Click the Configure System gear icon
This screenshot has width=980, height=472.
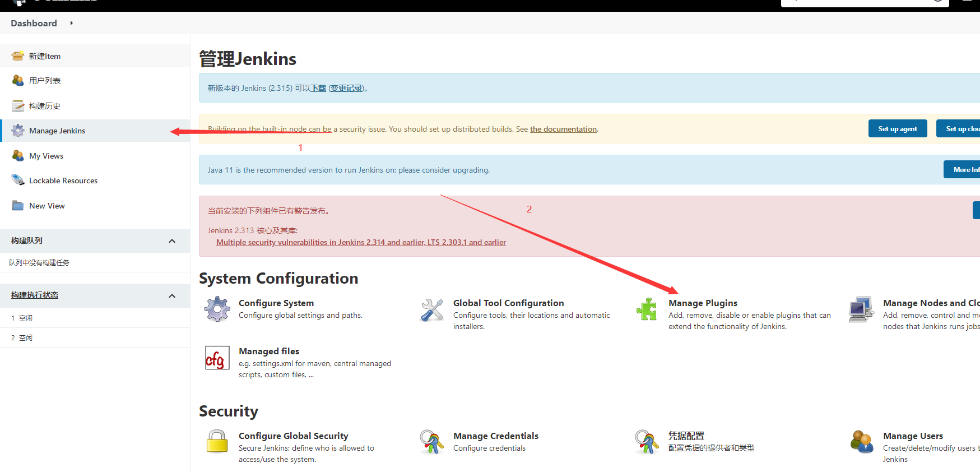click(x=217, y=309)
